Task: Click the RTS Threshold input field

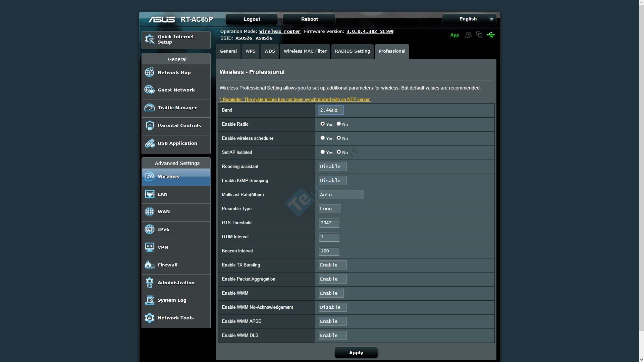Action: tap(329, 223)
